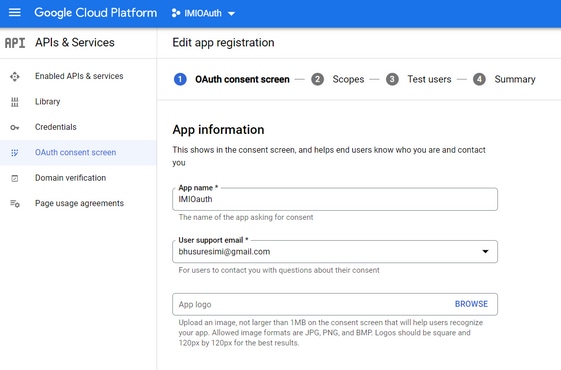The width and height of the screenshot is (561, 370).
Task: Click step 1 circle in stepper
Action: [x=180, y=79]
